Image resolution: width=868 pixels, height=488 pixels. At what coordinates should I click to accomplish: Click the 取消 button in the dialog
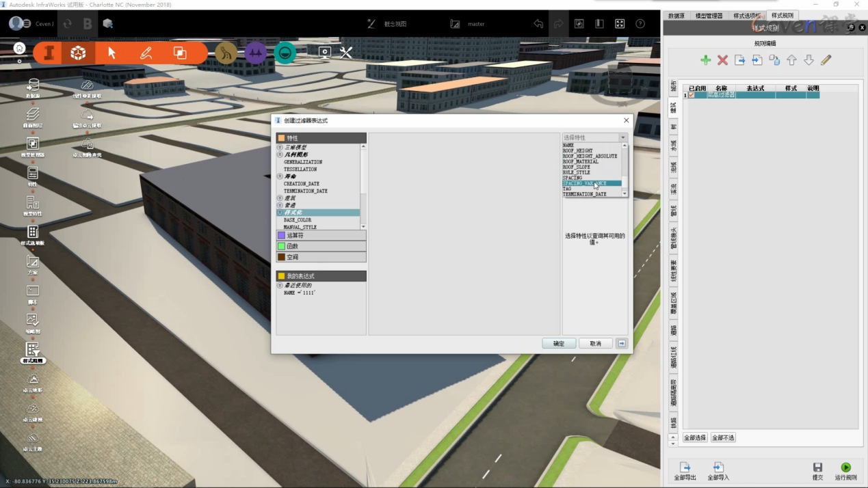[596, 343]
